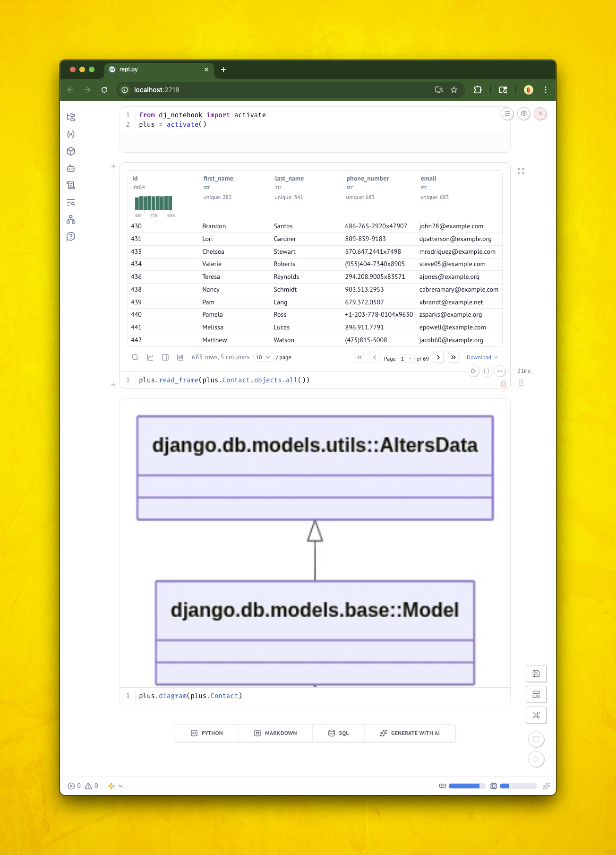This screenshot has height=855, width=616.
Task: Save the notebook with floppy icon
Action: point(536,674)
